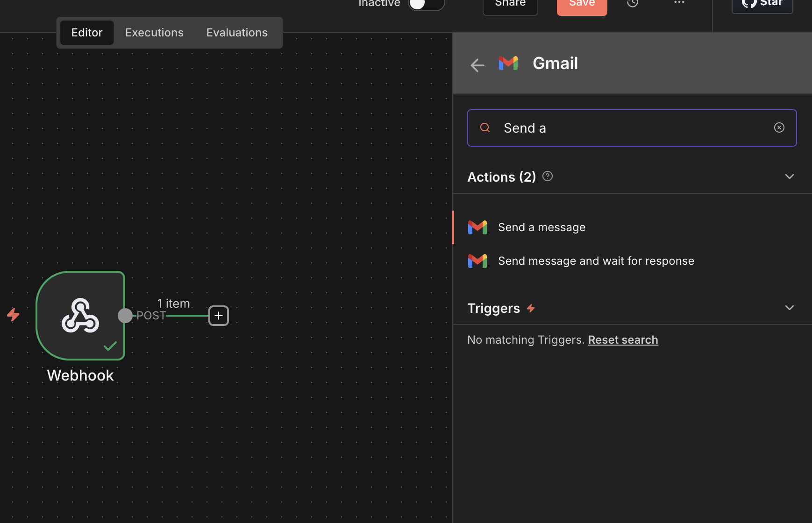Open the three-dot workflow options menu
The height and width of the screenshot is (523, 812).
(x=679, y=3)
